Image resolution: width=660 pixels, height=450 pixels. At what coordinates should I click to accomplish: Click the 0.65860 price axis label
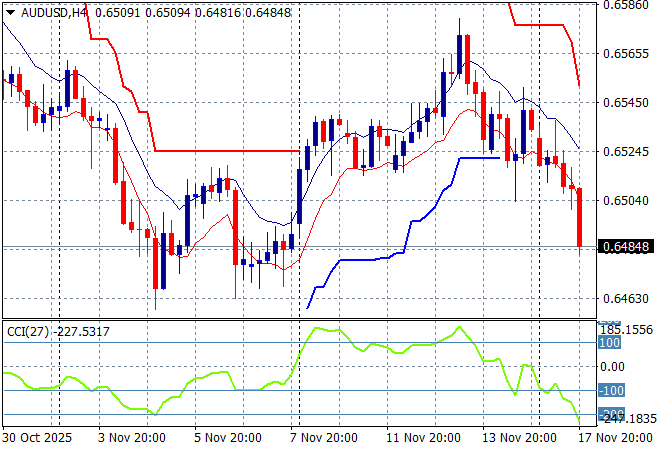[626, 5]
